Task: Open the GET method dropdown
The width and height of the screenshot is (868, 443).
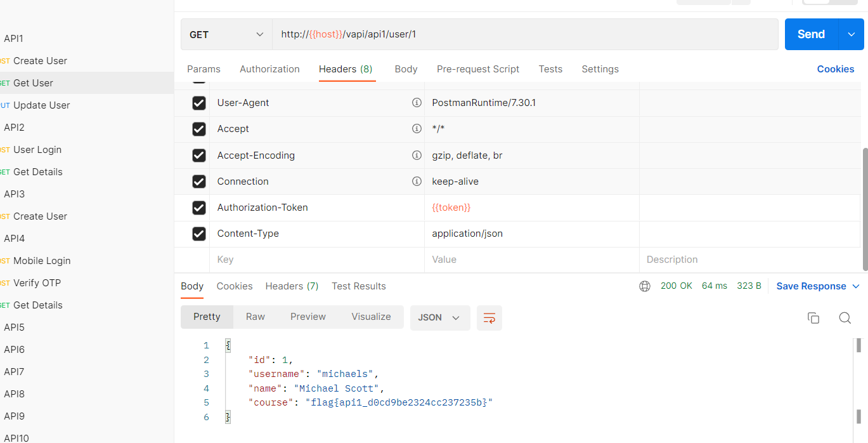Action: point(226,34)
